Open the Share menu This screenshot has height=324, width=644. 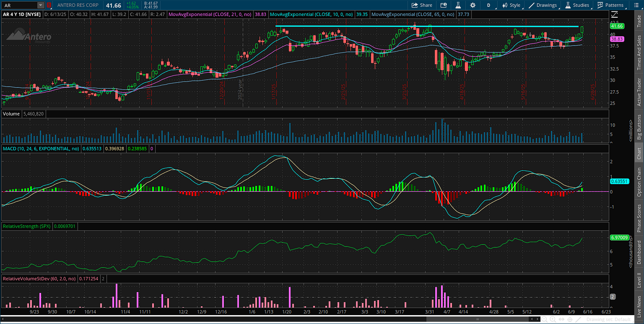422,5
